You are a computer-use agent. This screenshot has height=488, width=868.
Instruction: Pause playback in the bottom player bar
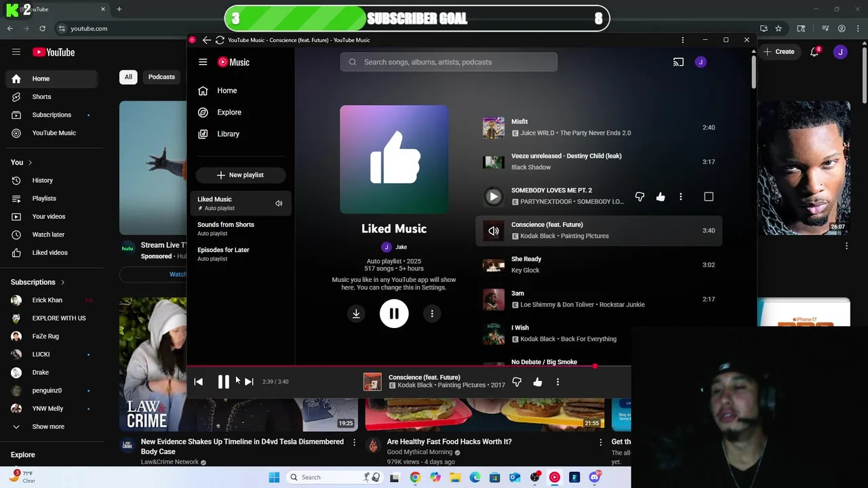(223, 382)
